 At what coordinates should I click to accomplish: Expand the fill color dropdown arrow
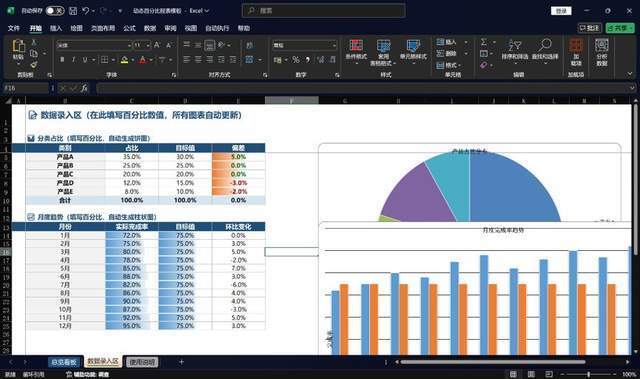pos(133,60)
